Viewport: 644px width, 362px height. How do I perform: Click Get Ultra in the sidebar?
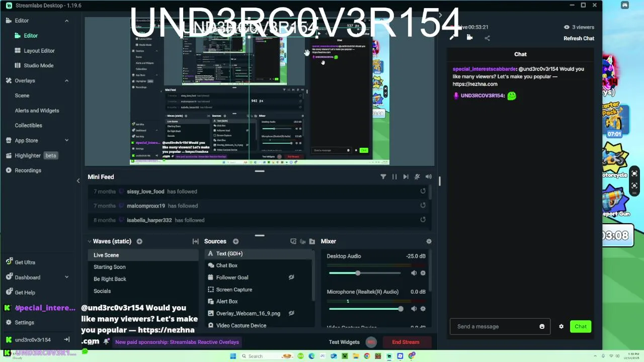tap(20, 262)
